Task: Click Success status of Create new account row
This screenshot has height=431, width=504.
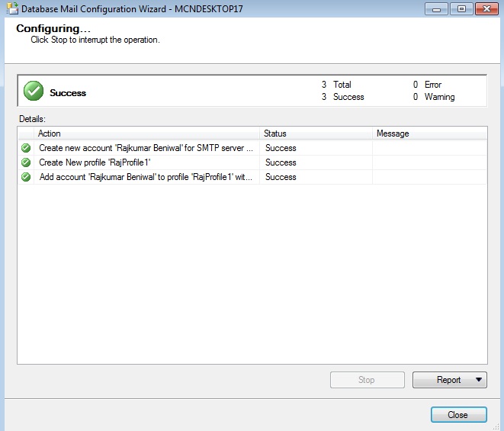Action: pyautogui.click(x=281, y=148)
